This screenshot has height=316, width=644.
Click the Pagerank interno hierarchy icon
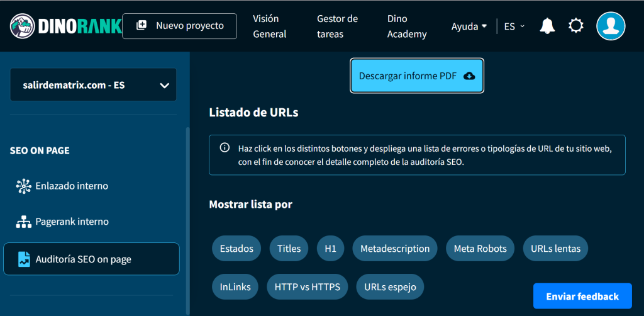[x=24, y=222]
